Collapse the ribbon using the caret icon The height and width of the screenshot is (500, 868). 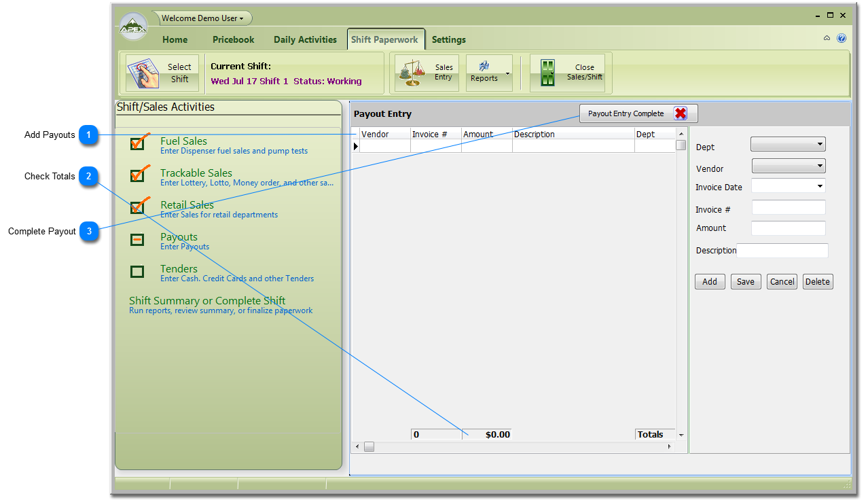pyautogui.click(x=827, y=39)
